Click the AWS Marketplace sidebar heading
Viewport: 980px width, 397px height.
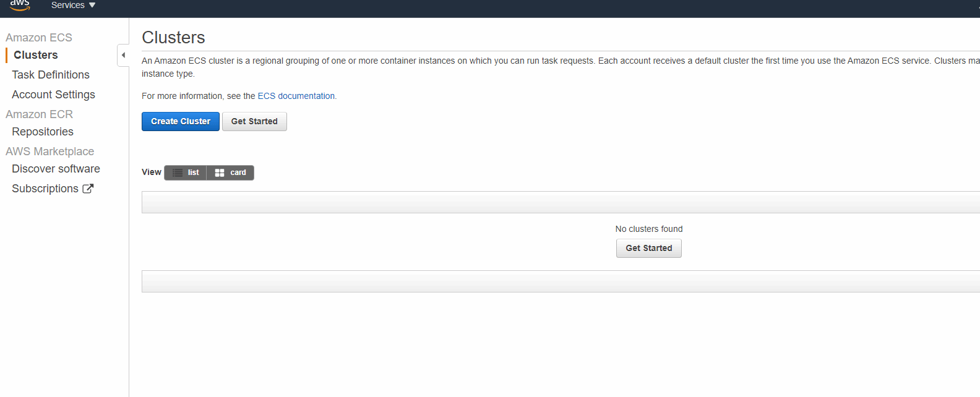[x=50, y=152]
